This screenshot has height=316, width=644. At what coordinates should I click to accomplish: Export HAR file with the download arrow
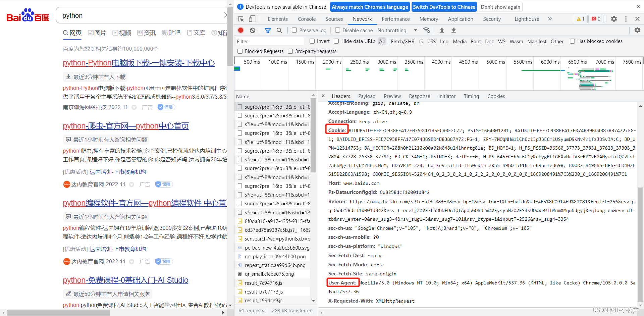point(453,30)
